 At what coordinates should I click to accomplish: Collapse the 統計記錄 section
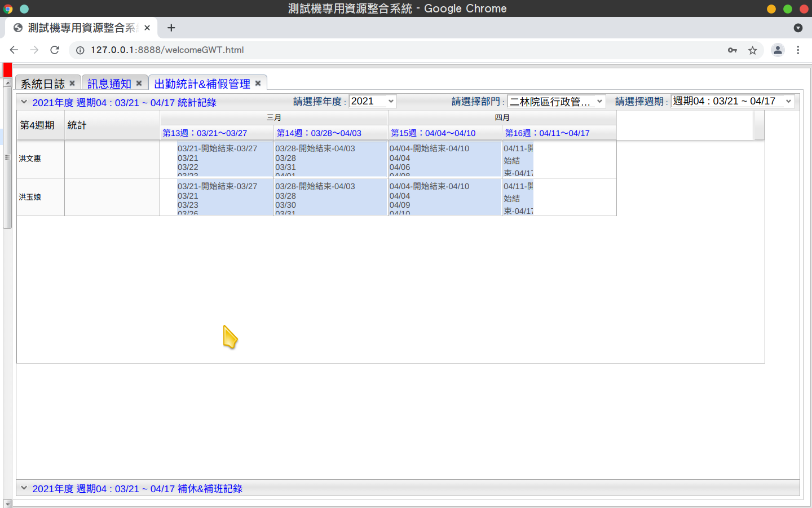(x=24, y=102)
